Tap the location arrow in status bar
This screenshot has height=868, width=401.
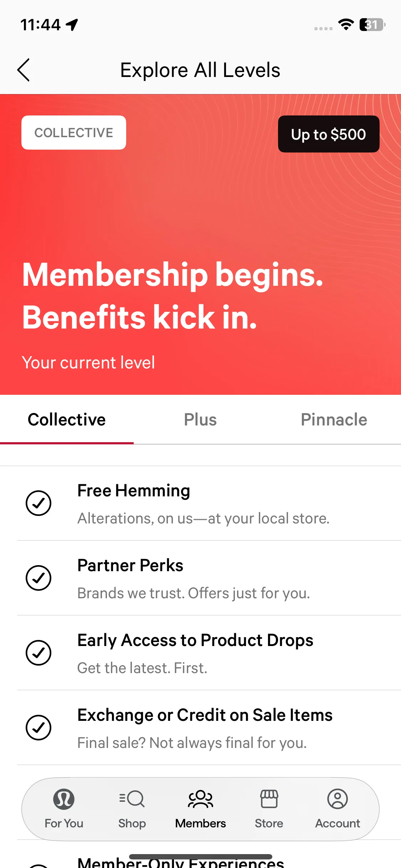tap(72, 25)
